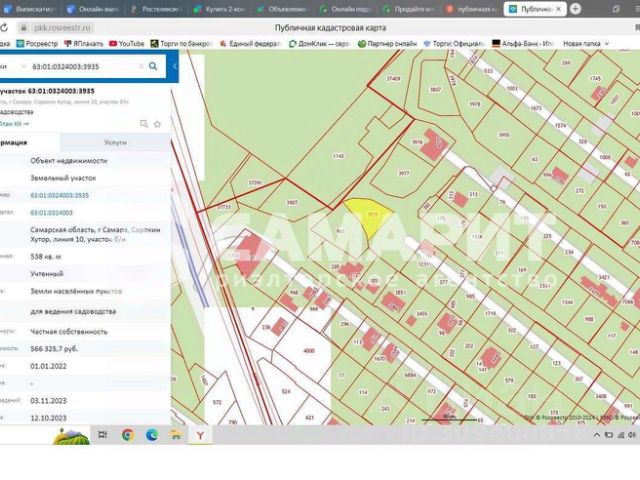Image resolution: width=640 pixels, height=480 pixels.
Task: Click the search field with 63:01:0324003:3935
Action: [x=84, y=66]
